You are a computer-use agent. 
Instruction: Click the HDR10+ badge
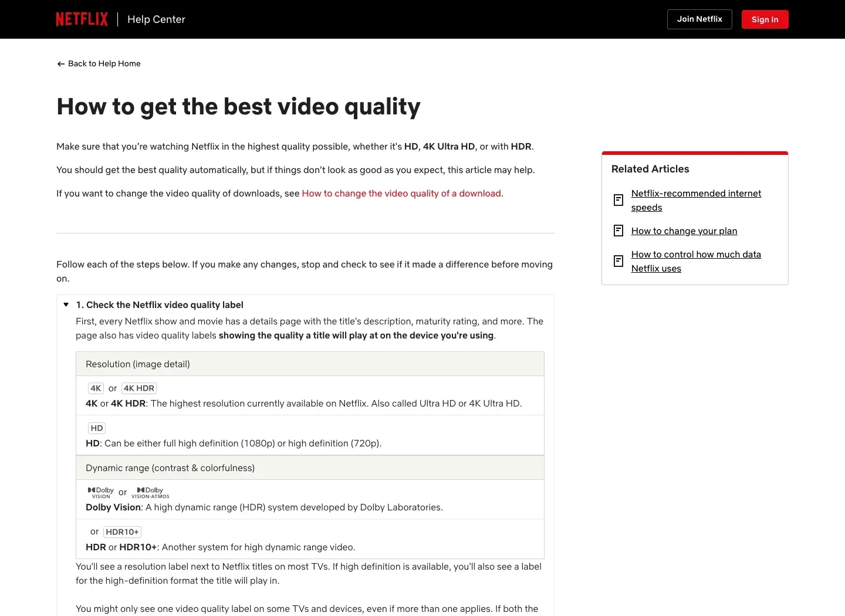click(122, 532)
